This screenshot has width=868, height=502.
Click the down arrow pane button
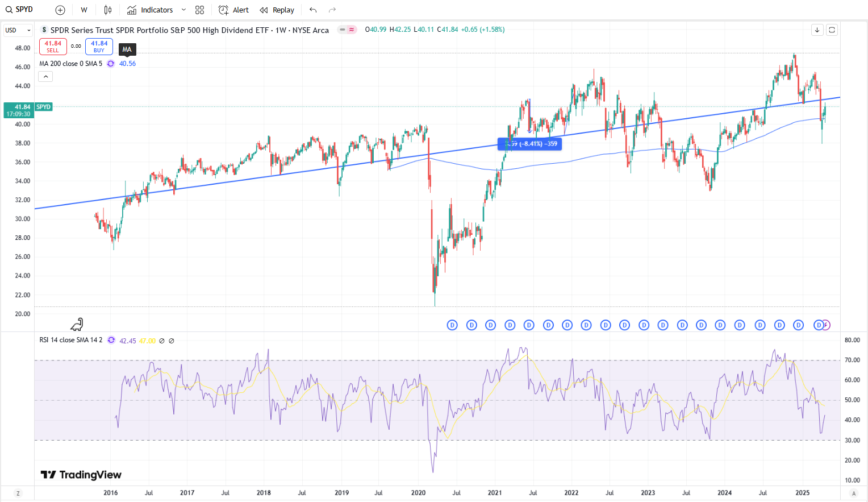(x=817, y=30)
